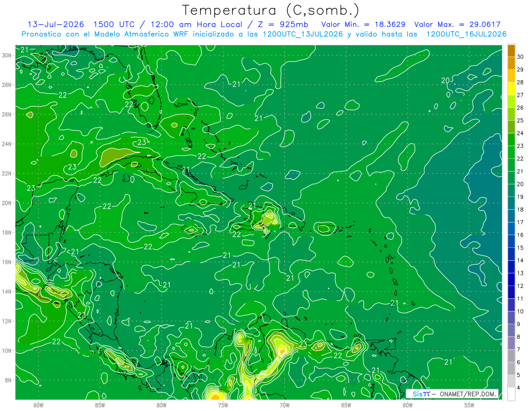Viewport: 532px width, 411px height.
Task: Click the '25' color scale label
Action: coord(520,121)
